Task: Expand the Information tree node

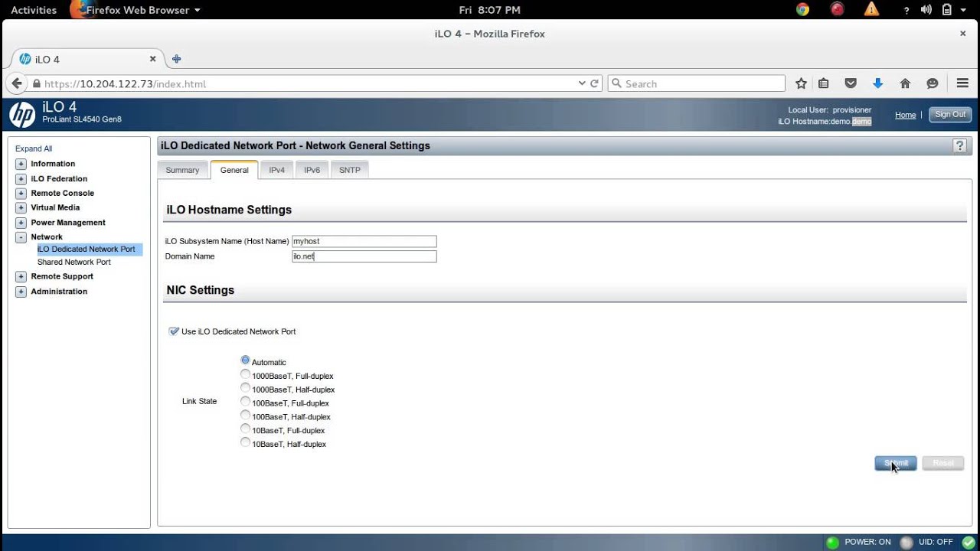Action: pos(21,164)
